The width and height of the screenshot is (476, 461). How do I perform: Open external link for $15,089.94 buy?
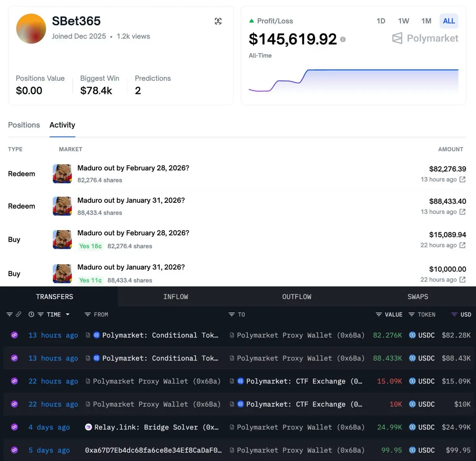point(463,245)
